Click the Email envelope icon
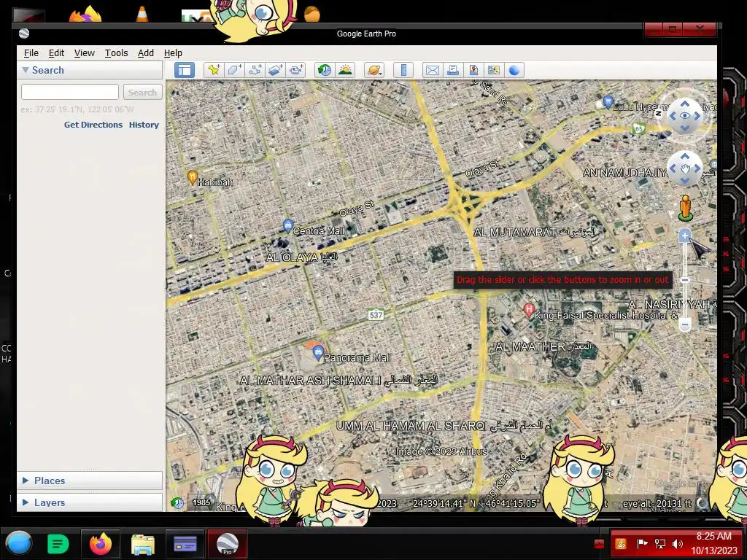The image size is (747, 560). coord(432,71)
